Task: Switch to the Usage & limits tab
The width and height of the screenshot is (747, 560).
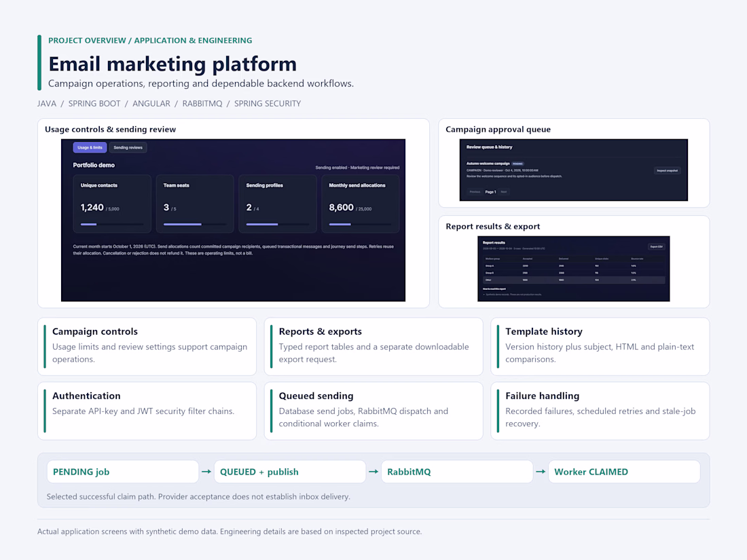Action: pos(90,147)
